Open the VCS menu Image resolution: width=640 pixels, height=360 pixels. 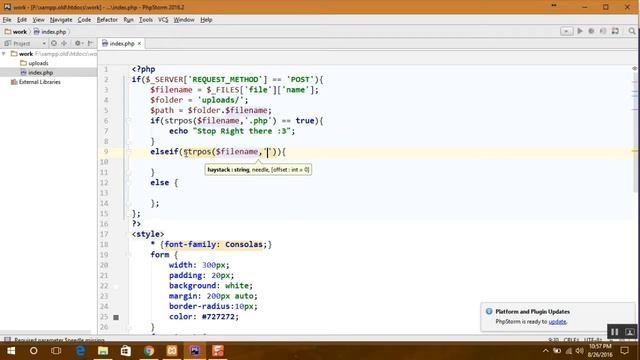tap(163, 20)
